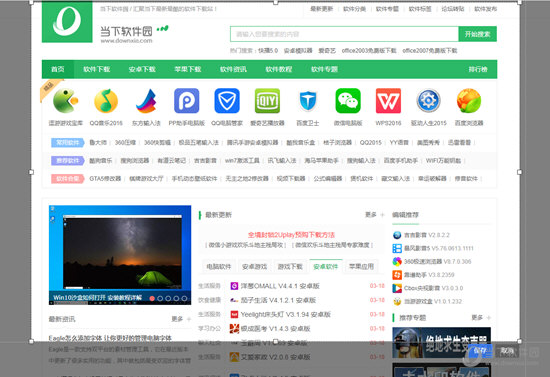Expand 更多 beside 最新更新 heading
This screenshot has height=377, width=550.
click(374, 215)
